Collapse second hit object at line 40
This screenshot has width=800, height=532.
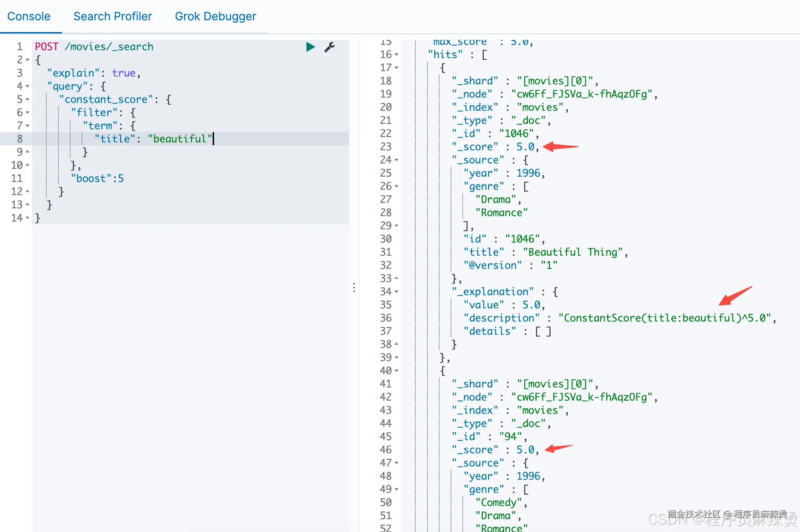click(396, 371)
